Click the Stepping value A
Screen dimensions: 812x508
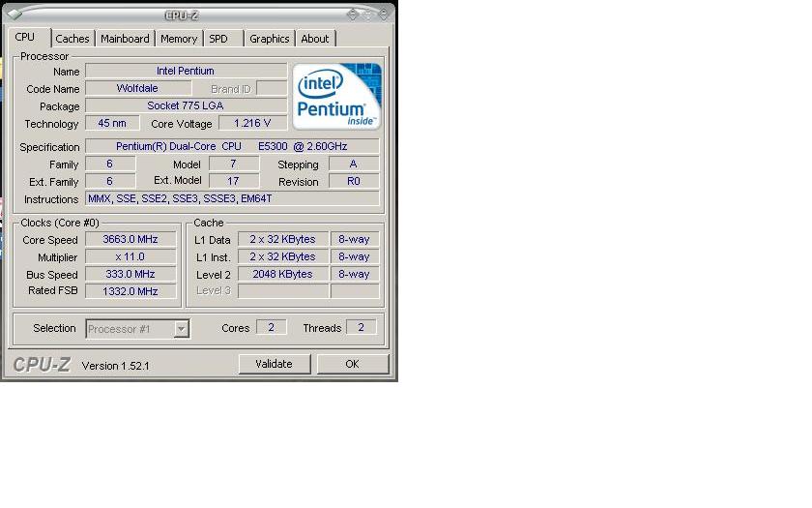[x=354, y=164]
